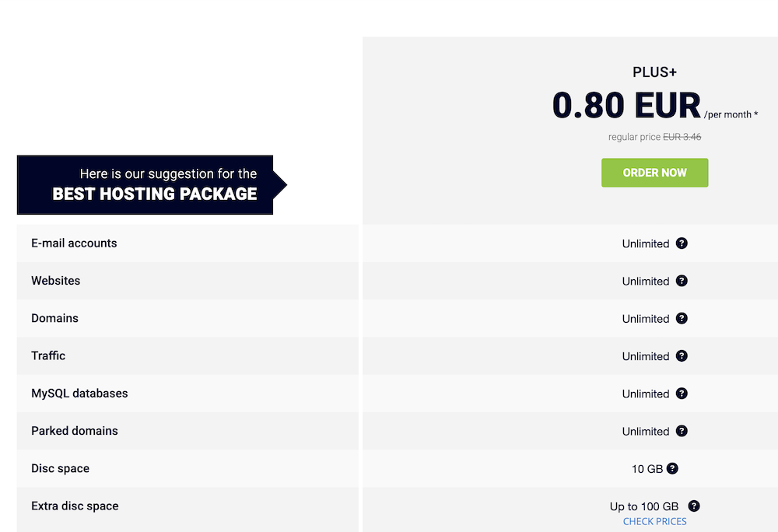Click the Extra disc space label
Image resolution: width=778 pixels, height=532 pixels.
(x=75, y=506)
